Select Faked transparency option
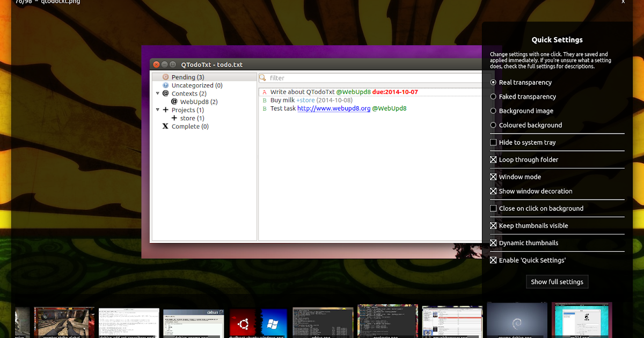This screenshot has width=644, height=338. 493,97
